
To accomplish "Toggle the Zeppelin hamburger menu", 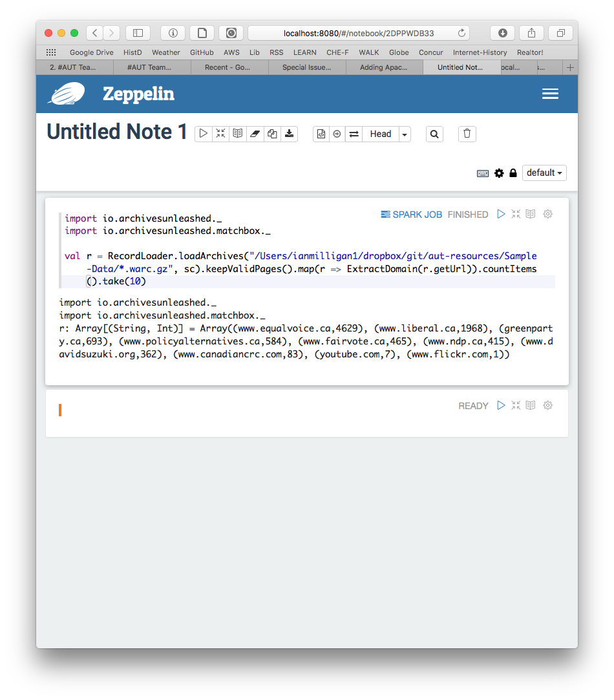I will point(550,94).
